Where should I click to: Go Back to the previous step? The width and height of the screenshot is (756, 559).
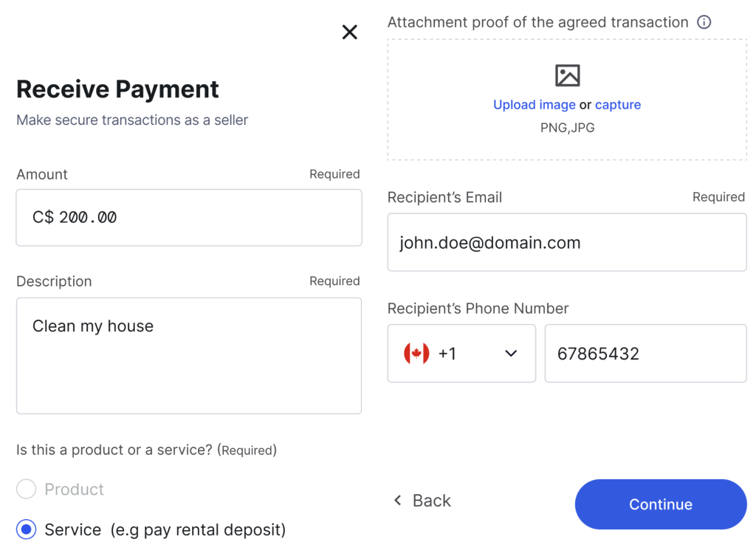coord(422,501)
